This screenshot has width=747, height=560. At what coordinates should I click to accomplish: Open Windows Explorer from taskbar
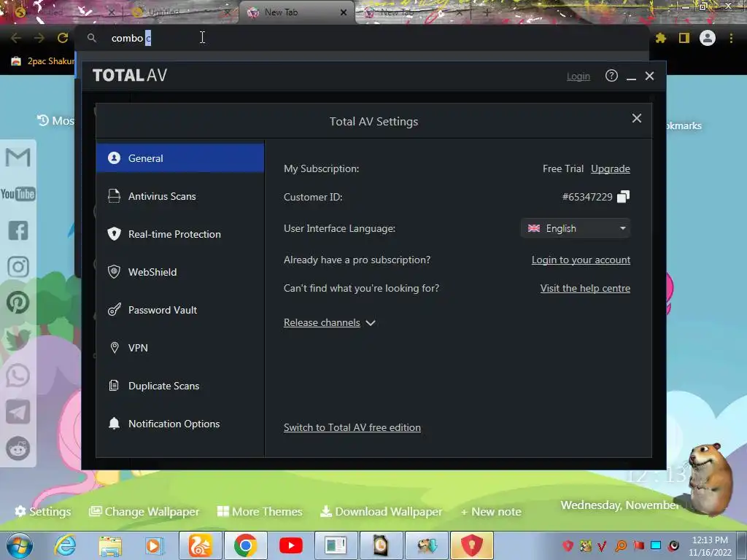click(x=110, y=545)
